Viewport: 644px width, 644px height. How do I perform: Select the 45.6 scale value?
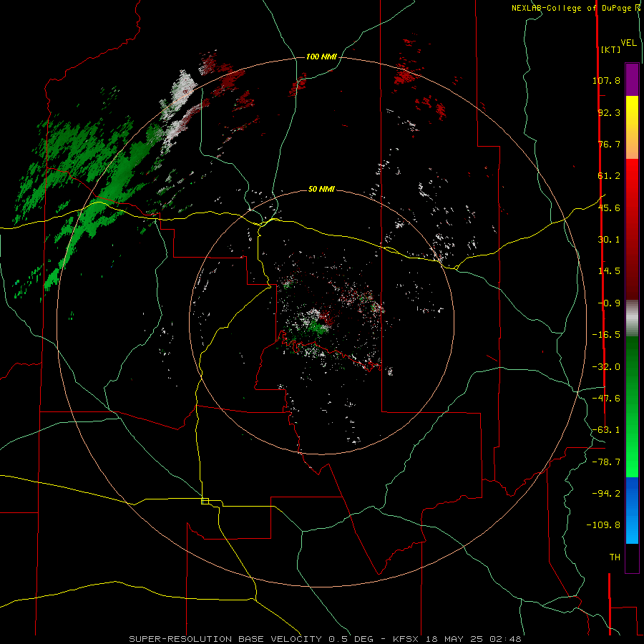(x=609, y=208)
